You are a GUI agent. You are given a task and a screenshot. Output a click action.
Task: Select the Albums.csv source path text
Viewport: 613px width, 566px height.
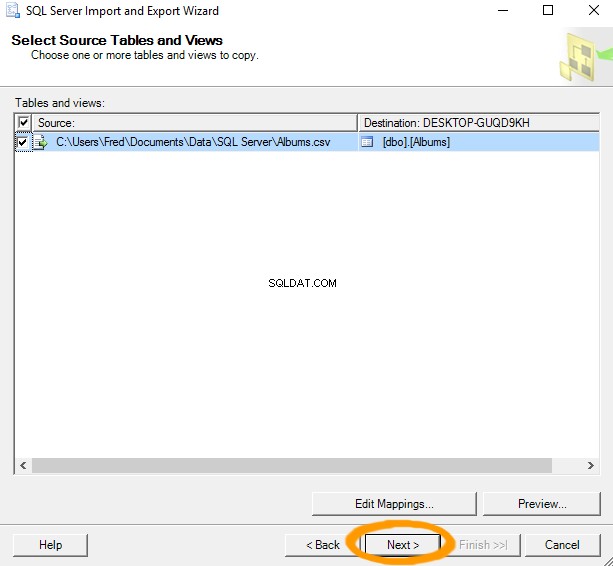coord(193,142)
